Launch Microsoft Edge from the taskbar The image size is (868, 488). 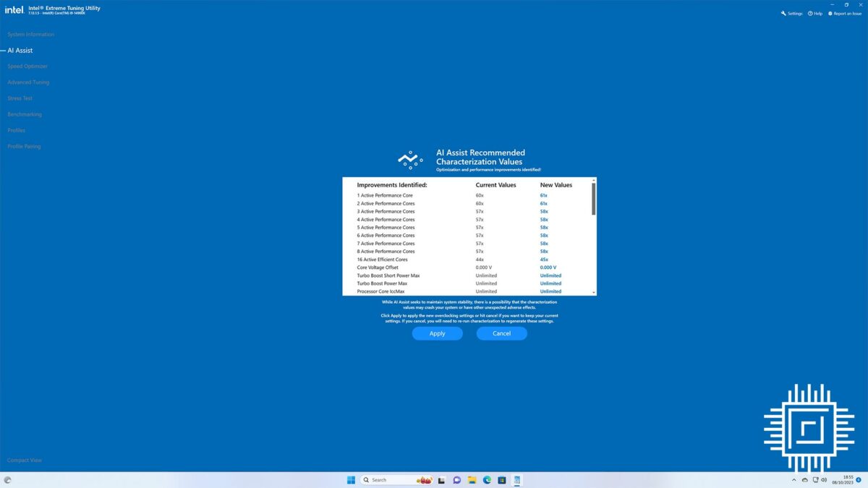(x=487, y=479)
